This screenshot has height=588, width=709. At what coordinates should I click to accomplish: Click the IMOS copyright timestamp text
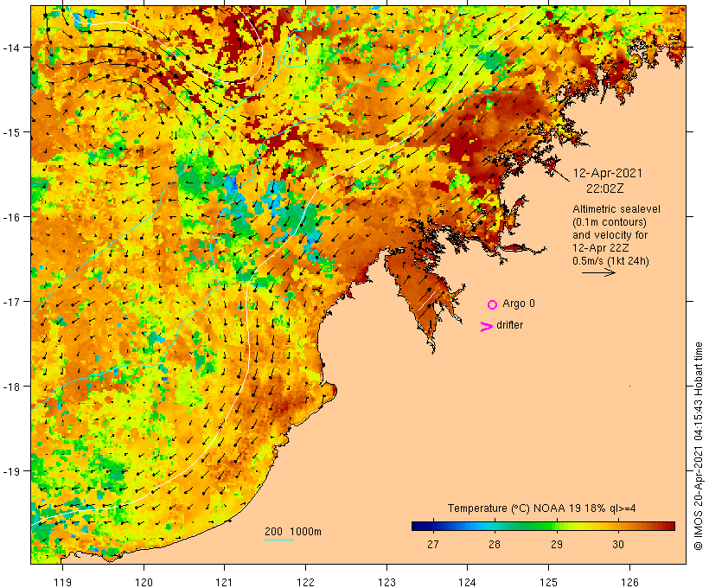pos(698,446)
